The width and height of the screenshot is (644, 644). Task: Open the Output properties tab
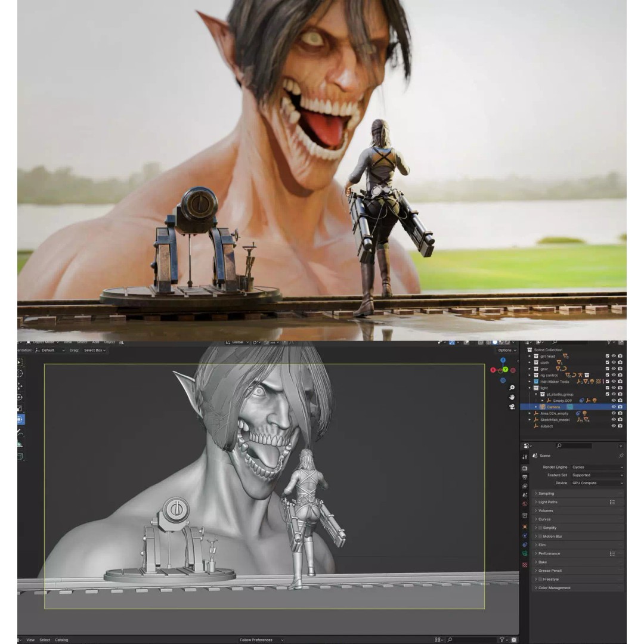click(525, 477)
